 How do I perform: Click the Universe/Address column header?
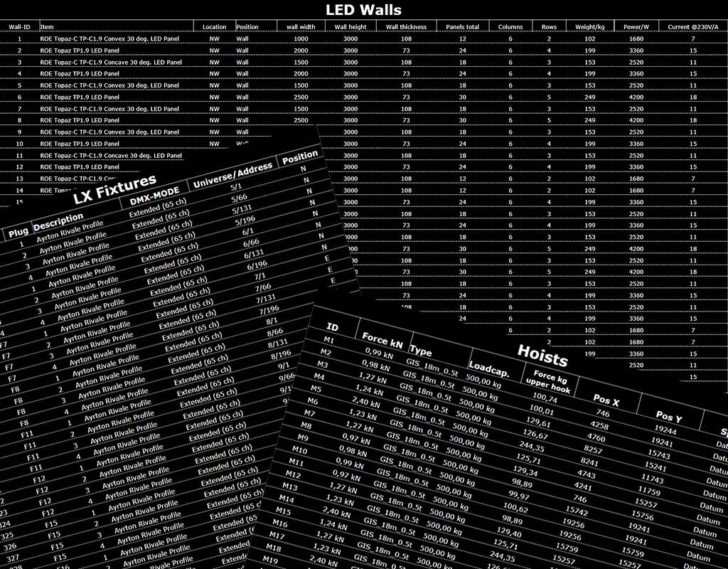pyautogui.click(x=233, y=175)
